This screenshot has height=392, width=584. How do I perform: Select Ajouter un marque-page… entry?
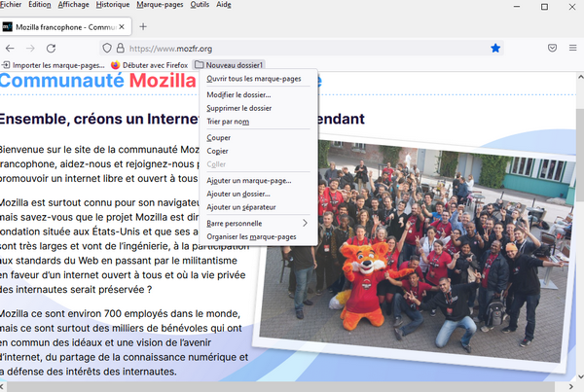tap(259, 181)
